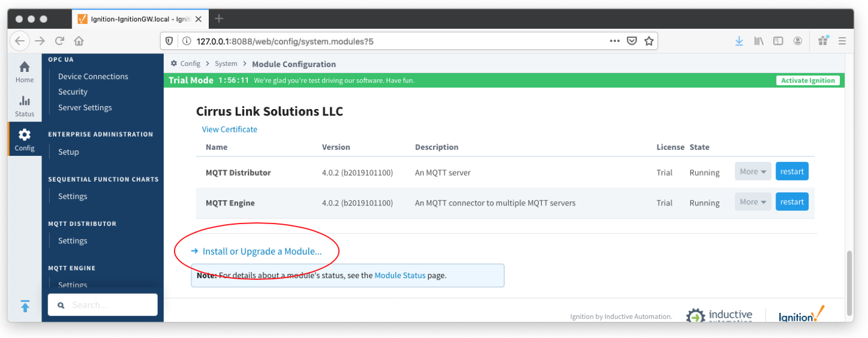Open More dropdown for MQTT Distributor
The height and width of the screenshot is (338, 868).
753,171
